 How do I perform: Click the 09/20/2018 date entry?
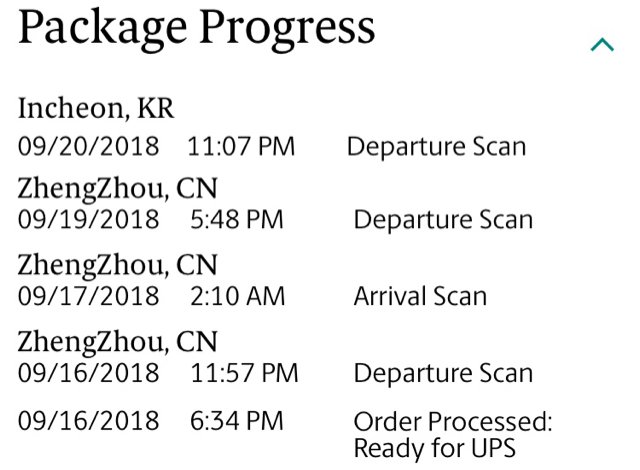88,146
